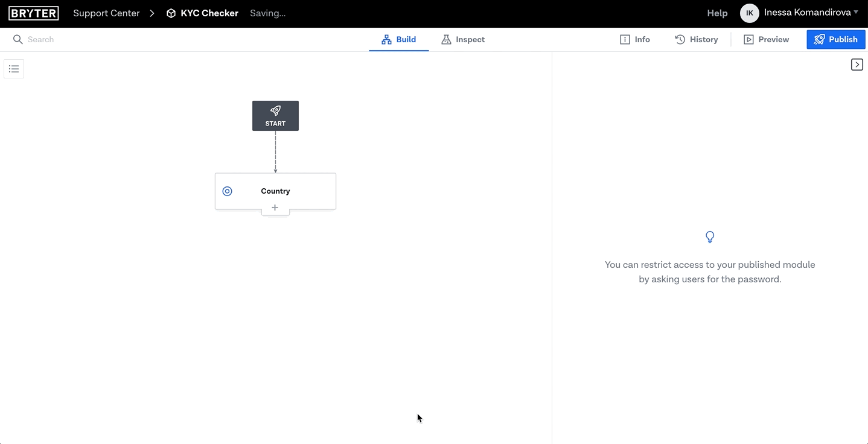Open the Support Center breadcrumb
Viewport: 868px width, 444px height.
click(x=106, y=13)
